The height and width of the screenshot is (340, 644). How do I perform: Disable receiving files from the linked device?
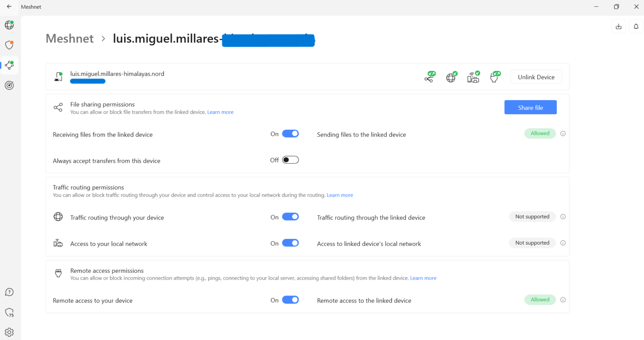click(291, 133)
